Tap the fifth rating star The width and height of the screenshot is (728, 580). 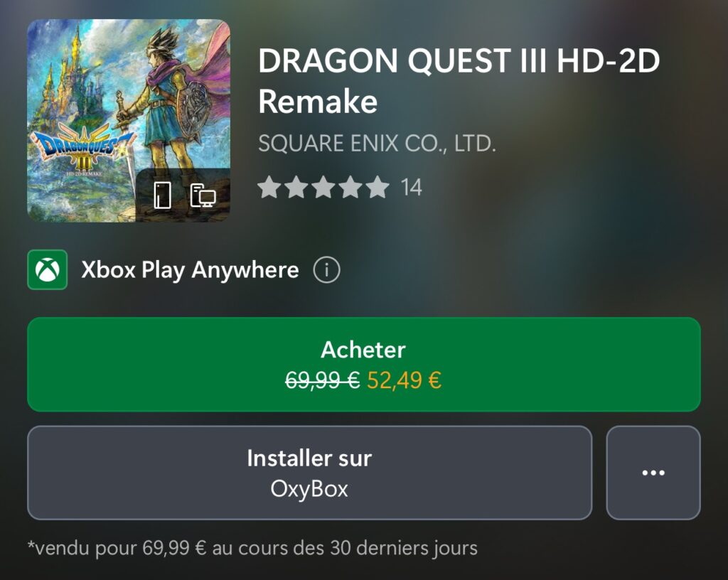coord(378,188)
